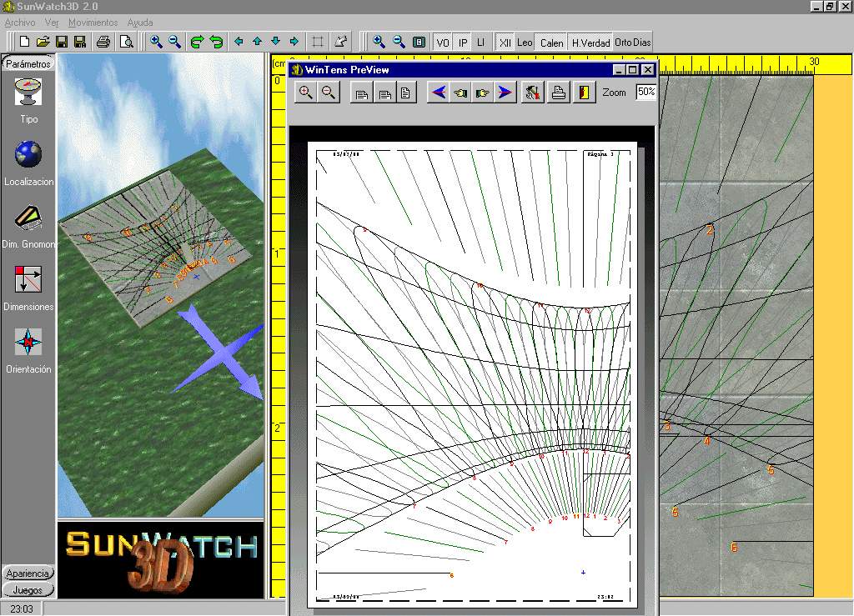Click the Orientación compass icon
The image size is (854, 616).
[28, 342]
